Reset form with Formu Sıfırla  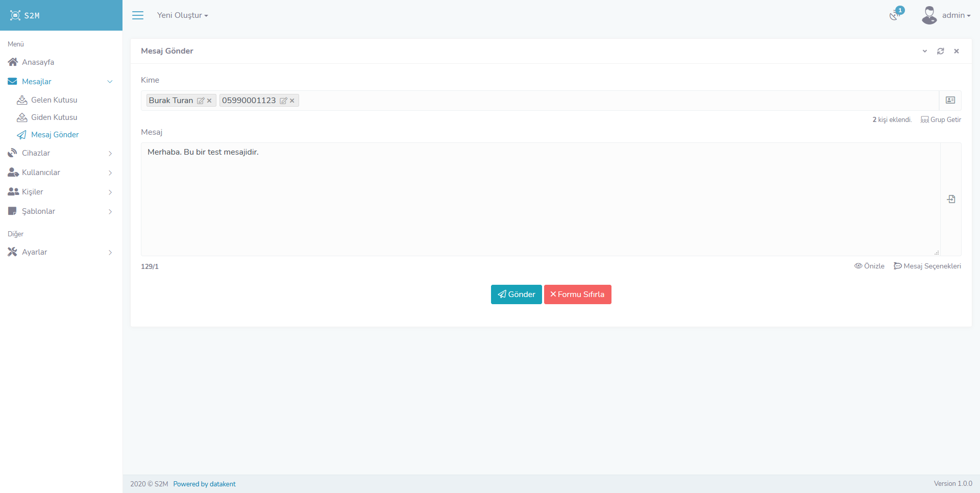577,294
